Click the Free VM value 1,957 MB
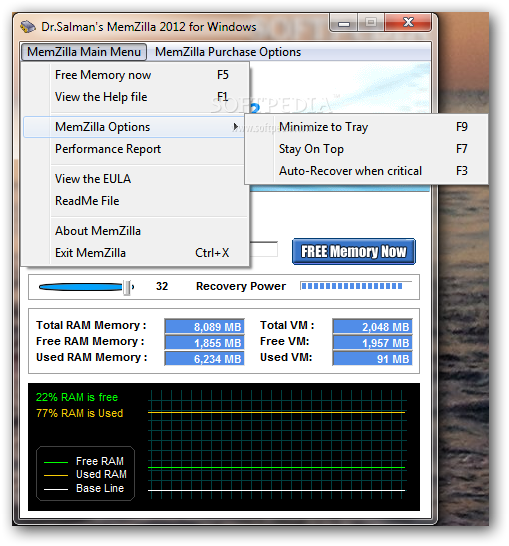 point(372,343)
